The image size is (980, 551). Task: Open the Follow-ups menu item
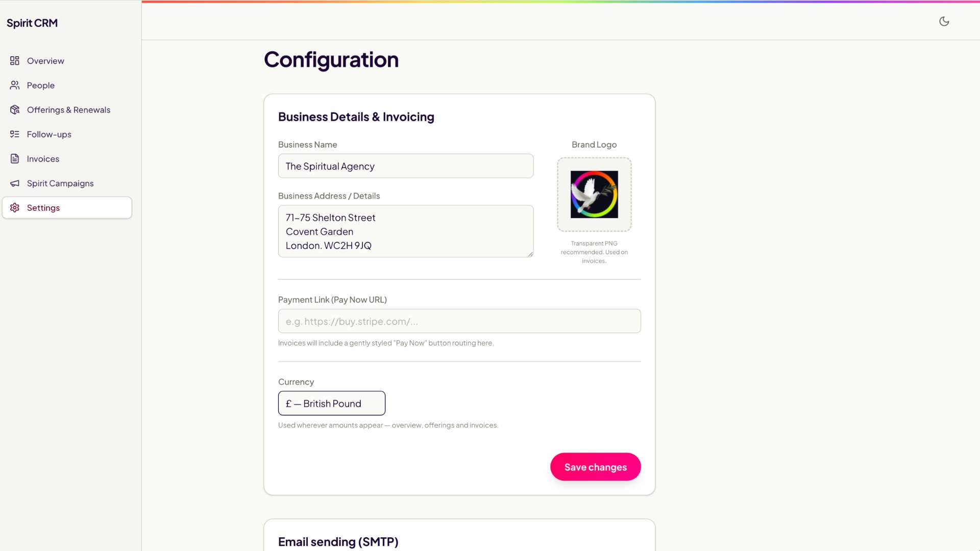pyautogui.click(x=67, y=134)
